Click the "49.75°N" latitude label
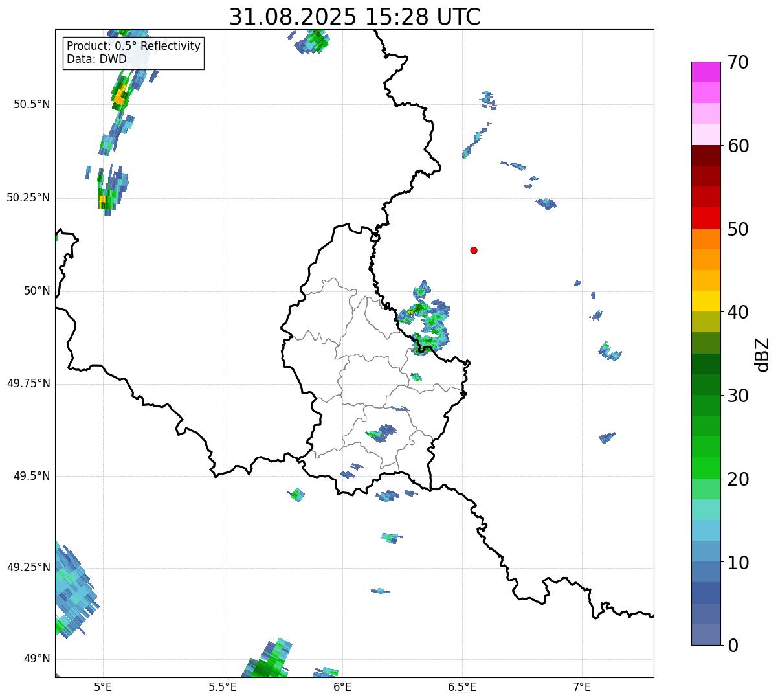Image resolution: width=778 pixels, height=700 pixels. tap(28, 383)
